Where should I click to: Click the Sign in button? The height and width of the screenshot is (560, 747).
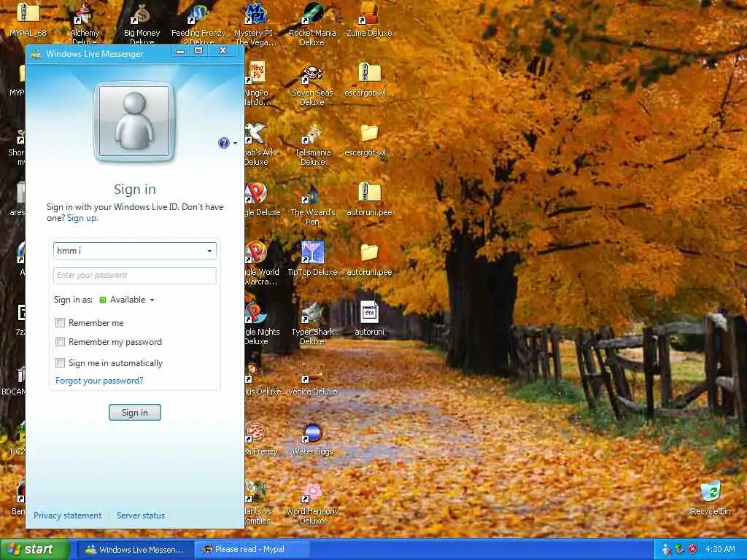click(x=135, y=413)
